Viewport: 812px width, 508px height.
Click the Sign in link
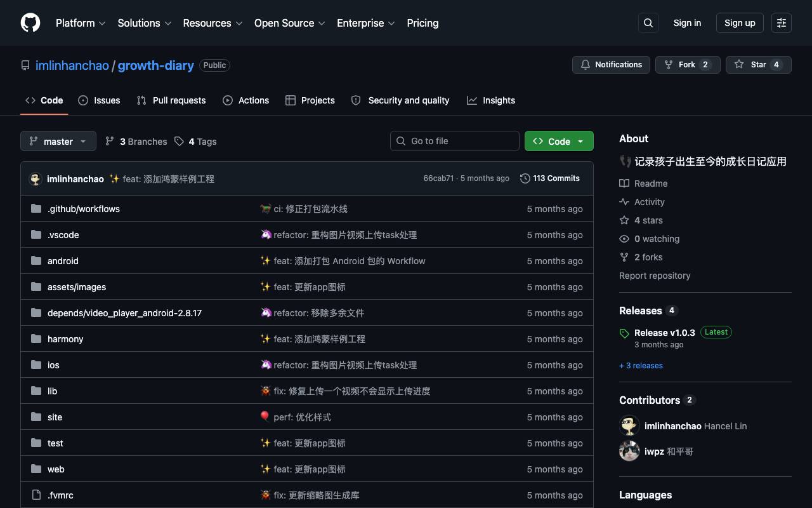point(687,23)
